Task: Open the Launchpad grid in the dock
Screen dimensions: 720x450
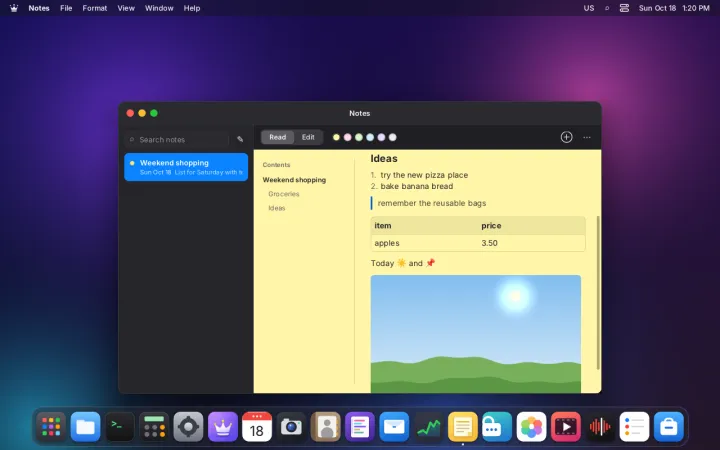Action: (51, 427)
